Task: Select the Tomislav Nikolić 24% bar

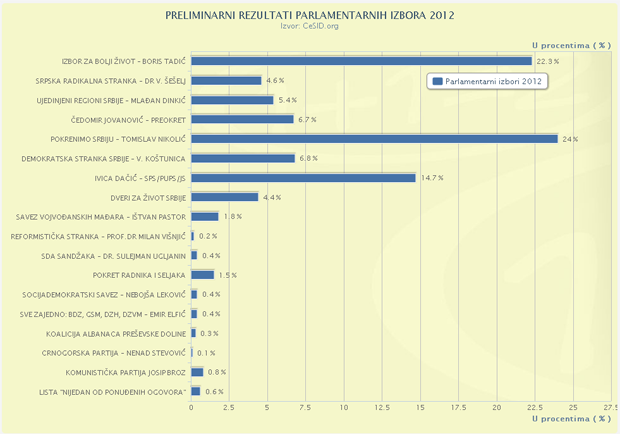Action: [374, 139]
